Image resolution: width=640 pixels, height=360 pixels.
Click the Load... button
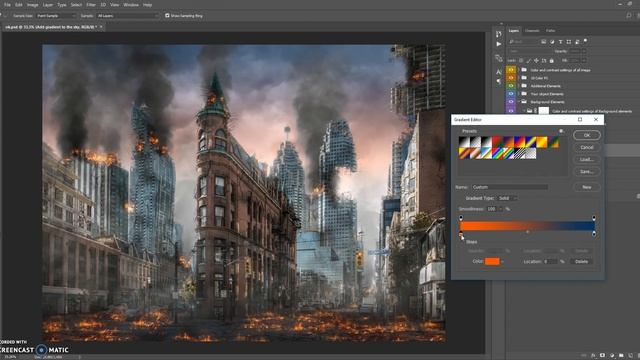point(587,160)
